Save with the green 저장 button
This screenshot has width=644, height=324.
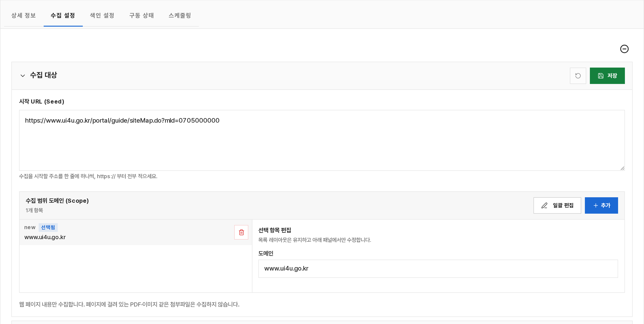click(x=607, y=76)
